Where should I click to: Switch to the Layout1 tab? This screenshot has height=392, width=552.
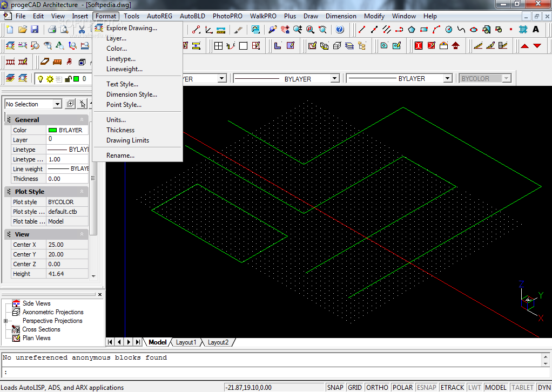[x=186, y=342]
